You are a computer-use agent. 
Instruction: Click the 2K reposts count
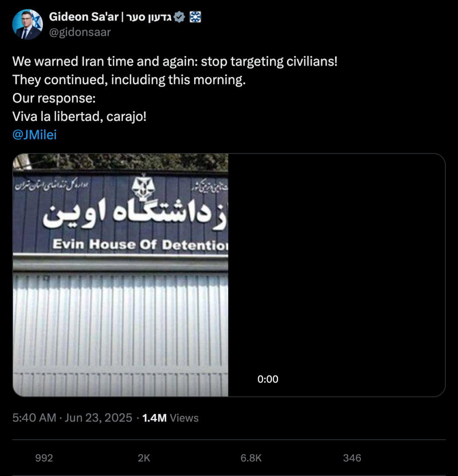pyautogui.click(x=144, y=458)
